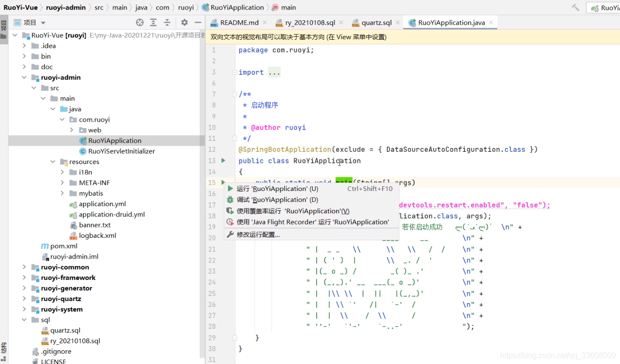Expand the web package
Image resolution: width=620 pixels, height=364 pixels.
pyautogui.click(x=71, y=130)
